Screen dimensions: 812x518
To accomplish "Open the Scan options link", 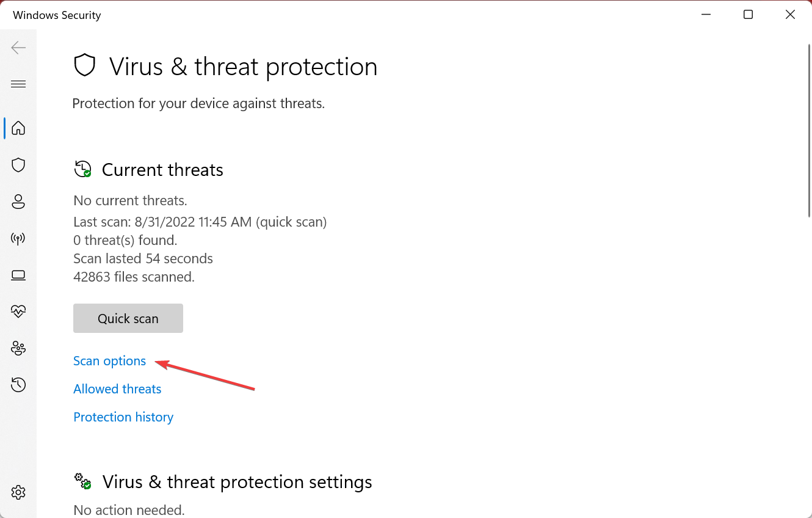I will (x=110, y=361).
